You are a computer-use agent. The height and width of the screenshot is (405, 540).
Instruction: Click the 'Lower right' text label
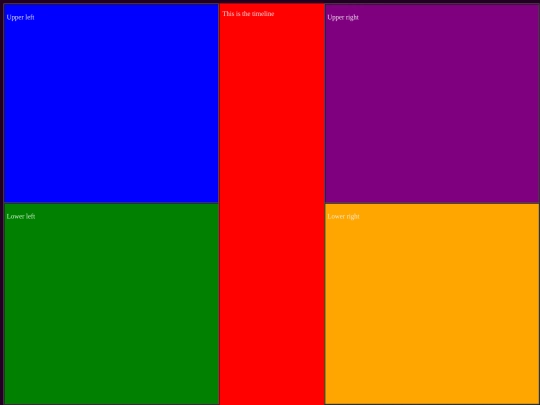pos(343,216)
